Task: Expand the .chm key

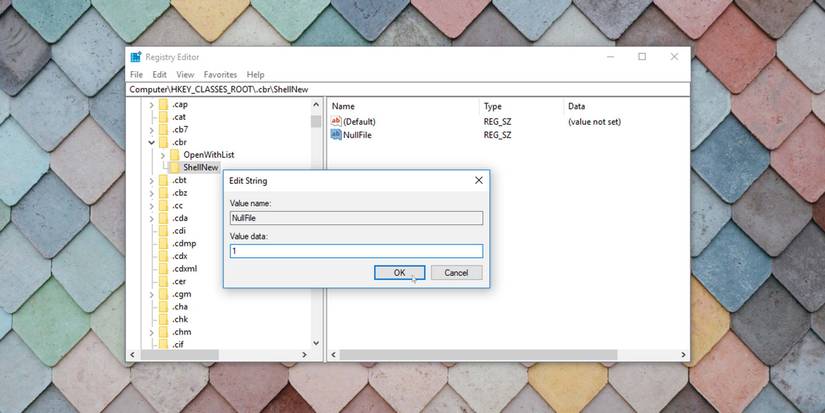Action: [x=152, y=333]
